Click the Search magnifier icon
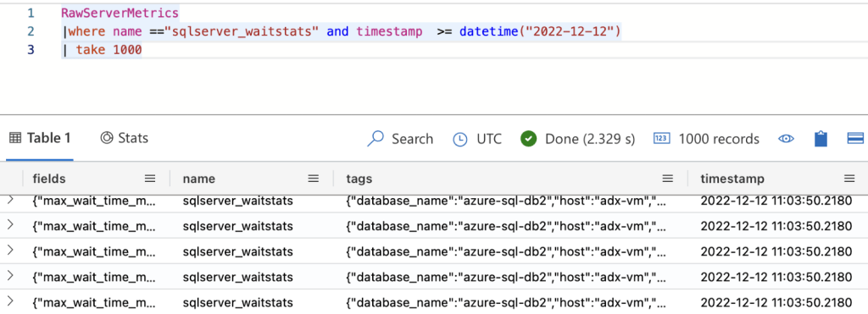The width and height of the screenshot is (868, 314). (x=376, y=139)
